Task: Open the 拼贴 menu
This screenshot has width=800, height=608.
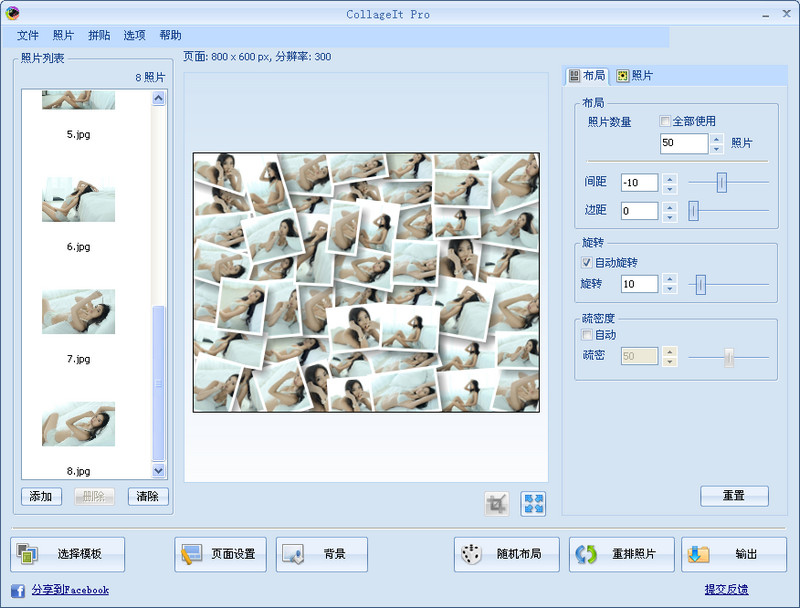Action: [x=99, y=35]
